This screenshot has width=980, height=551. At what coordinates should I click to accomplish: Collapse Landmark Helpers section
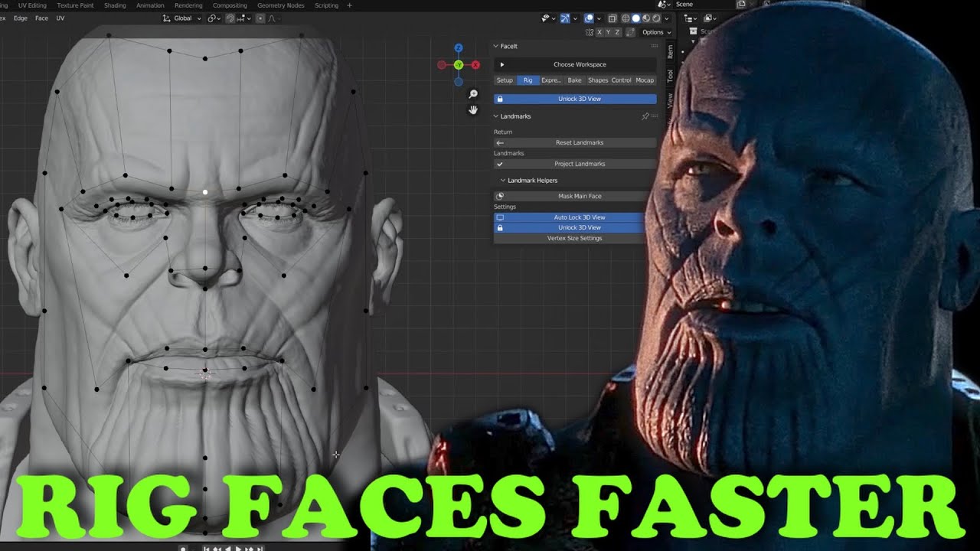(503, 181)
